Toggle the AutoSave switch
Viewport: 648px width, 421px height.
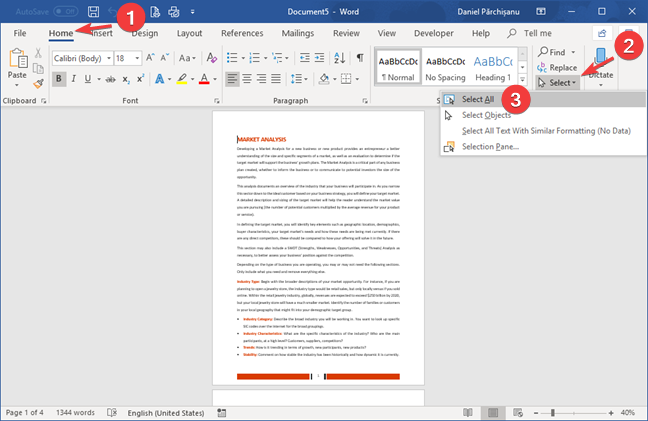point(66,12)
